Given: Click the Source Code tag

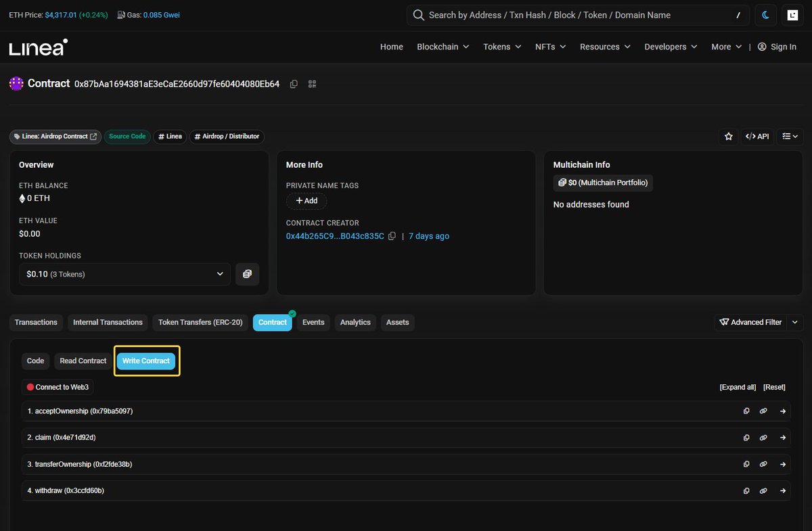Looking at the screenshot, I should [127, 136].
